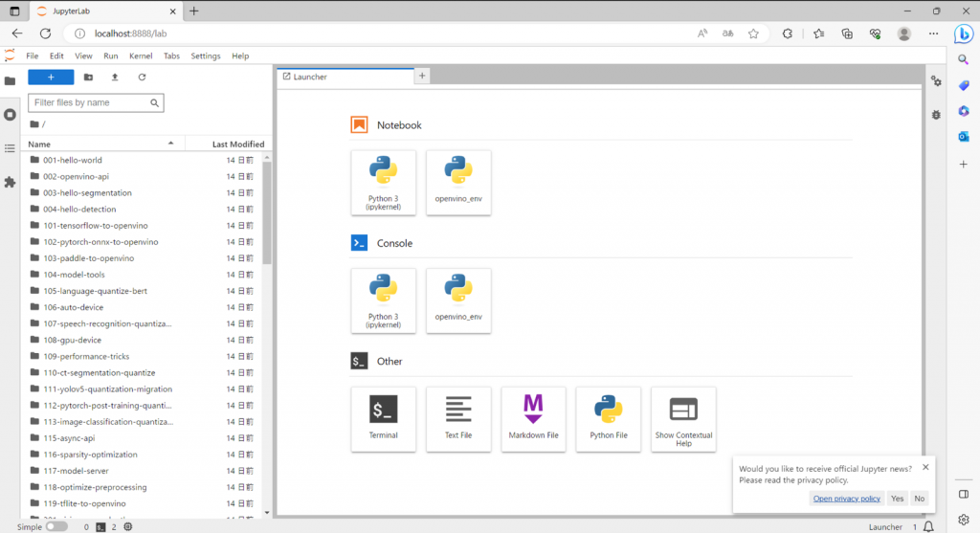The width and height of the screenshot is (980, 533).
Task: Answer Yes to Jupyter news
Action: [x=897, y=498]
